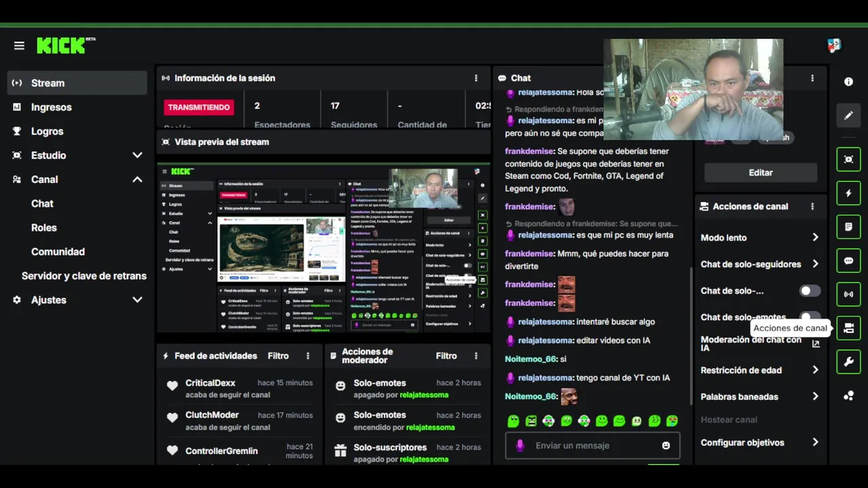
Task: Click the wrench icon in right toolbar
Action: [848, 362]
